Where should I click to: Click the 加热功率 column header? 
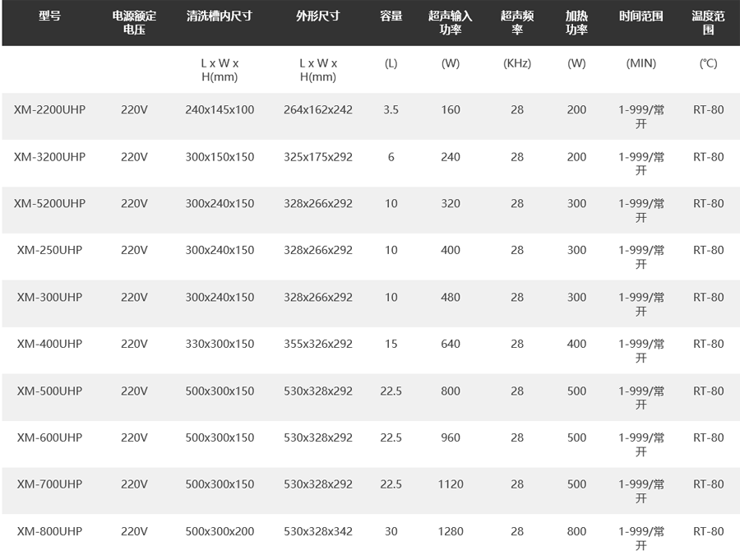(576, 23)
